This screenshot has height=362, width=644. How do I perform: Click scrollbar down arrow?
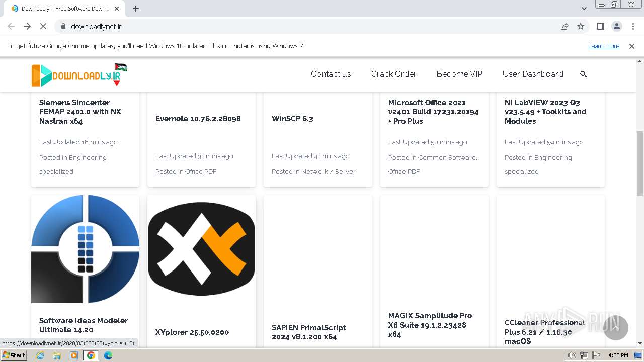[x=640, y=343]
